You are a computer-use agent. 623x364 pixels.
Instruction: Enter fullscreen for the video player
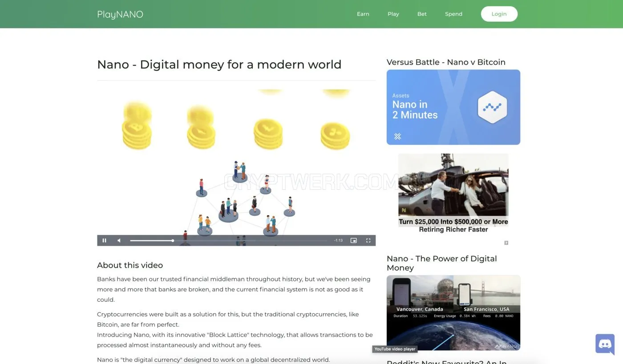[368, 240]
